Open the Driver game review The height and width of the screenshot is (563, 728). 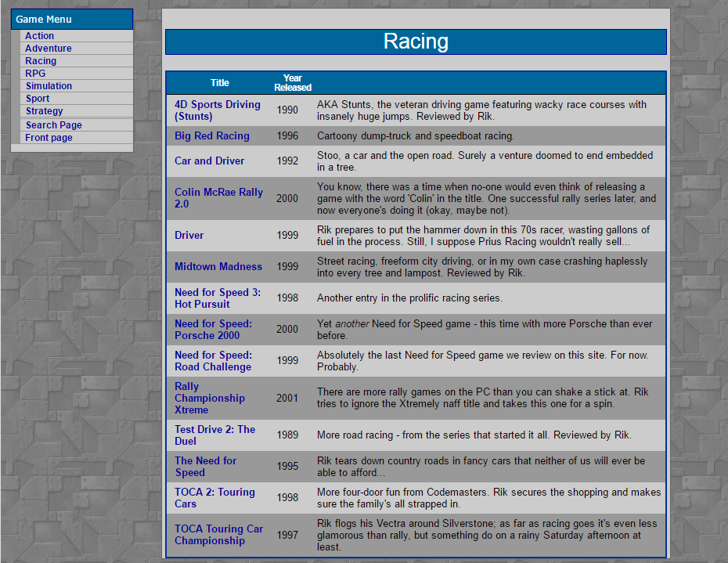pyautogui.click(x=189, y=235)
